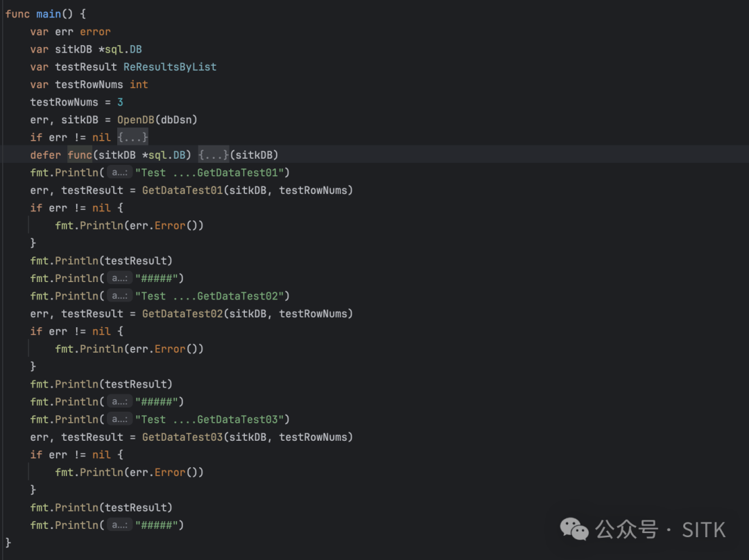This screenshot has width=749, height=560.
Task: Click parameter hint before "Test ....GetDataTest02" string
Action: click(119, 296)
